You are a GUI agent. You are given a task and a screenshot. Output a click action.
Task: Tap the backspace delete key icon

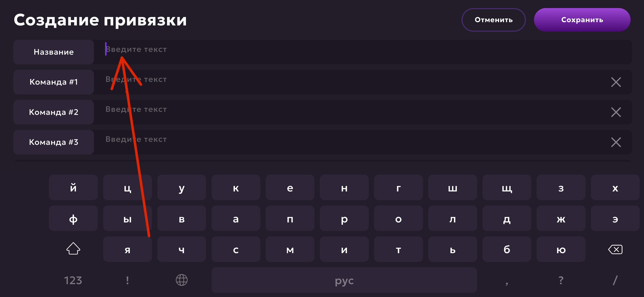615,249
